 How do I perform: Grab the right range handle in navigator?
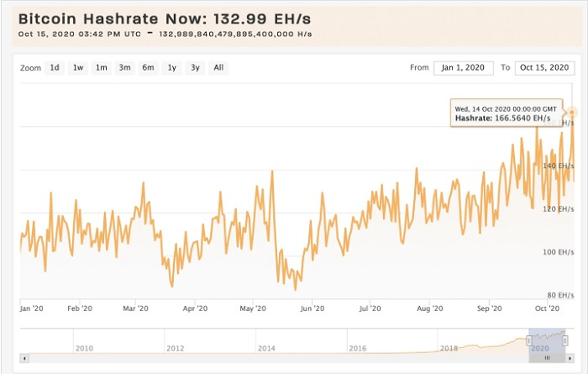pyautogui.click(x=564, y=340)
